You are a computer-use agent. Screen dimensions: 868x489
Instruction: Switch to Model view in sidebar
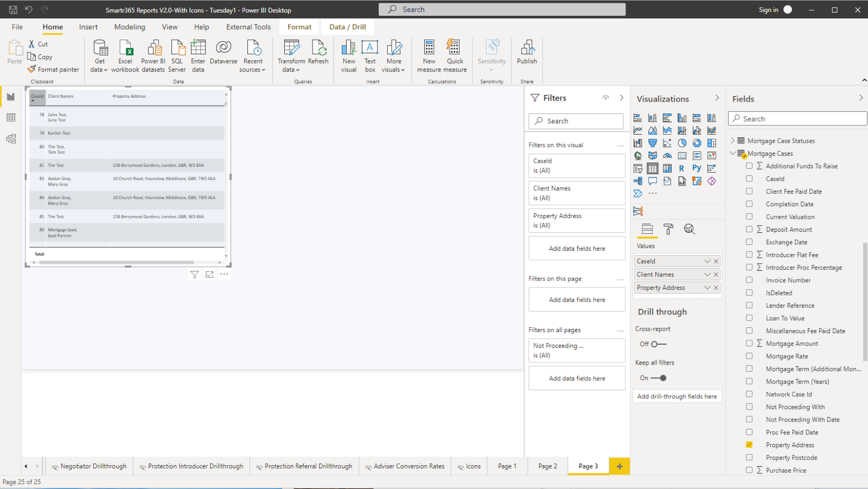[x=11, y=139]
